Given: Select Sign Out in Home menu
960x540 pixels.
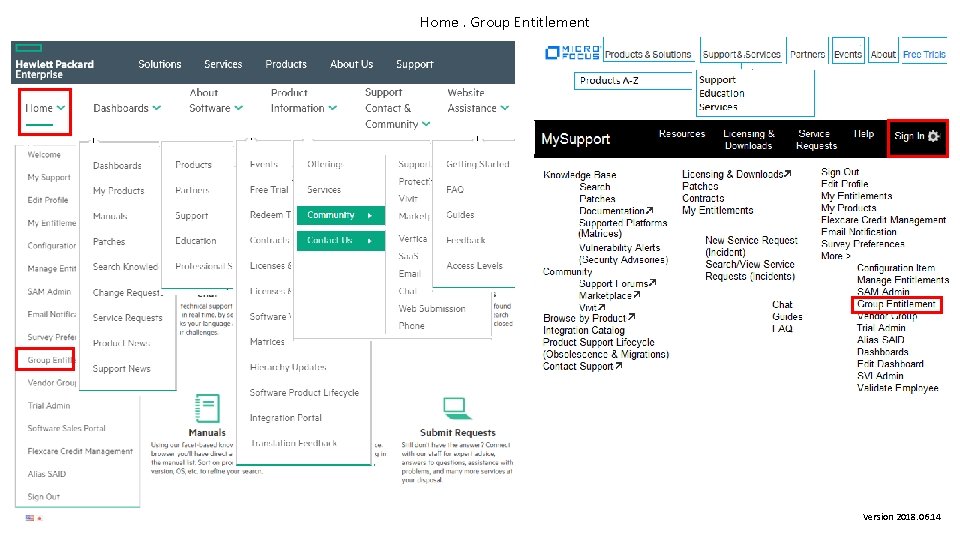Looking at the screenshot, I should pyautogui.click(x=43, y=497).
